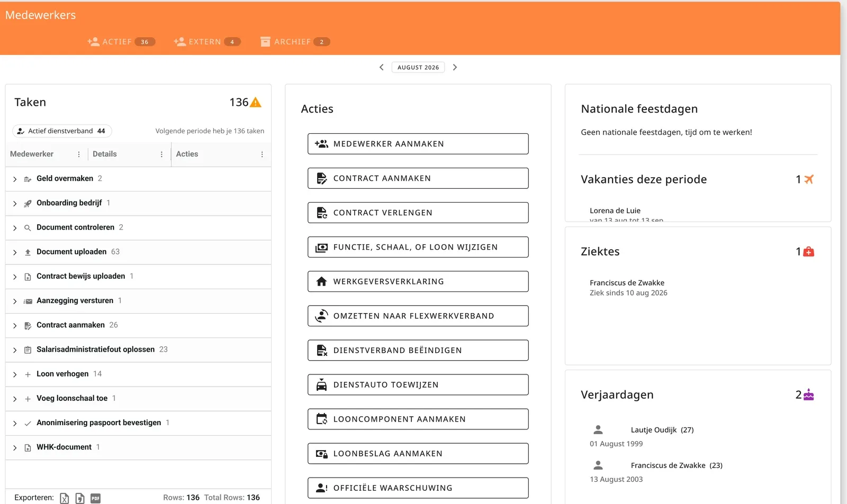The height and width of the screenshot is (504, 847).
Task: Open Franciscus de Zwakke (23) birthday entry
Action: 677,465
